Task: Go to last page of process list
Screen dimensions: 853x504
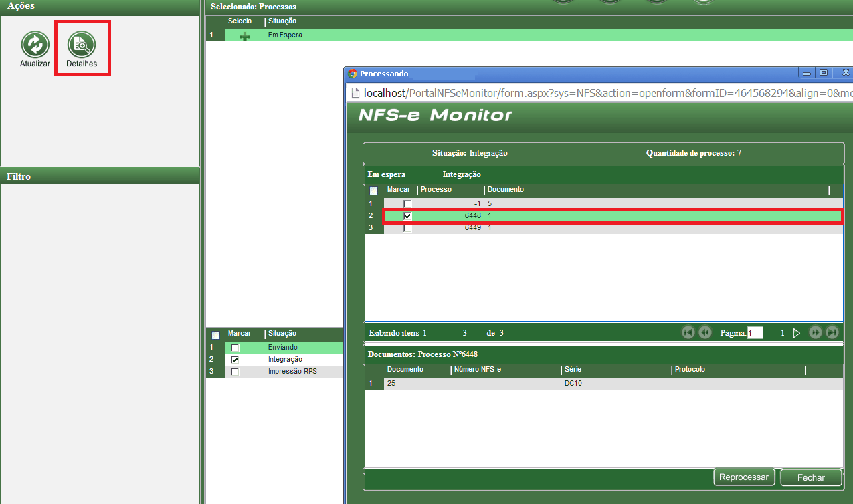Action: pos(832,332)
